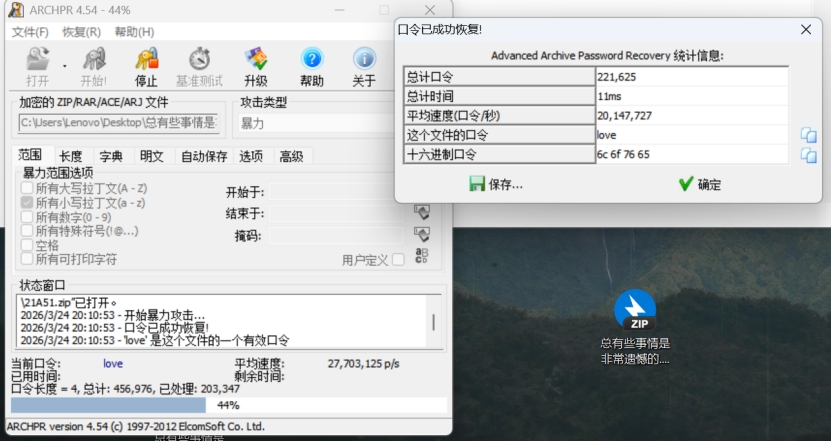Switch to the 自动保存 tab
The width and height of the screenshot is (831, 442).
[x=204, y=156]
